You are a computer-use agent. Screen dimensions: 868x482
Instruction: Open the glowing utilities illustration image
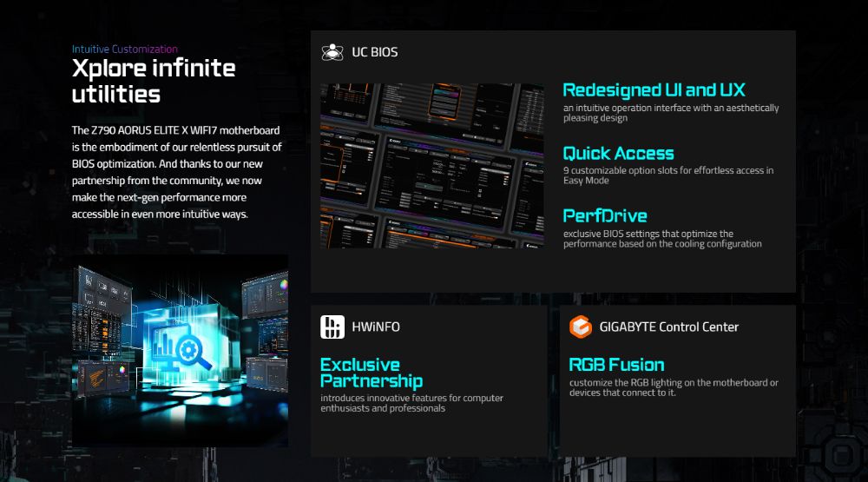pyautogui.click(x=180, y=351)
